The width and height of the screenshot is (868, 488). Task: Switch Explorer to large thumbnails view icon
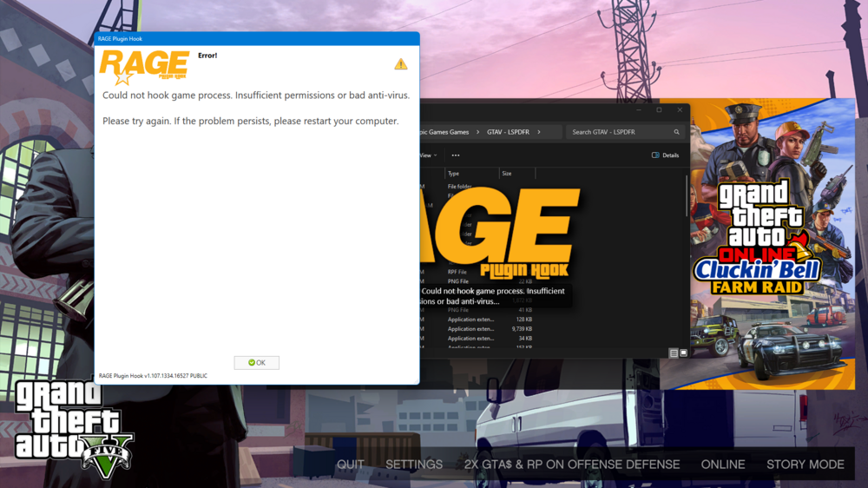click(684, 353)
